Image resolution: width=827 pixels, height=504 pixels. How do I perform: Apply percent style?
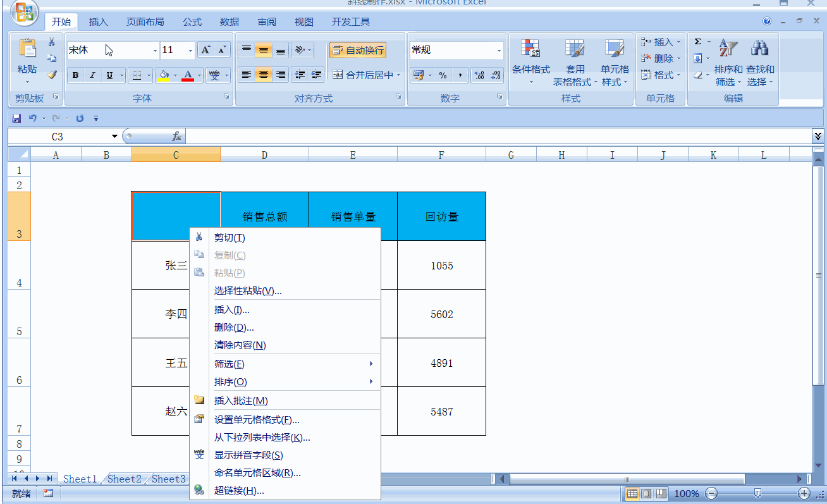[443, 75]
